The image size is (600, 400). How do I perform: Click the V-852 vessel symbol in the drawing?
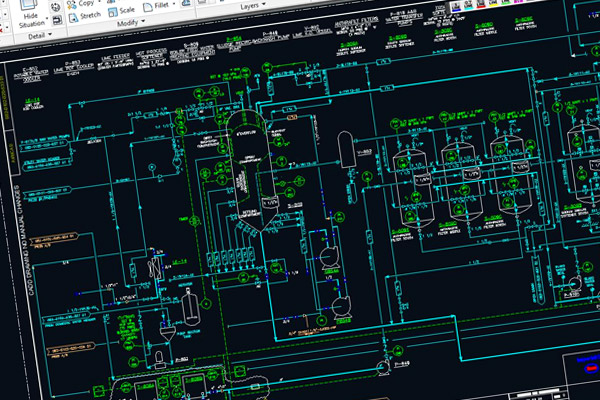(x=346, y=149)
